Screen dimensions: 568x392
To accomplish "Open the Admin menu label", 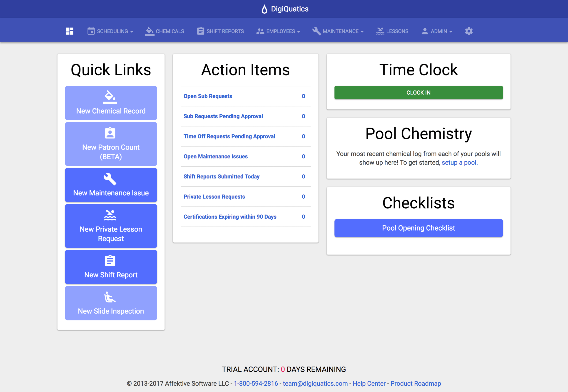I will [x=439, y=32].
